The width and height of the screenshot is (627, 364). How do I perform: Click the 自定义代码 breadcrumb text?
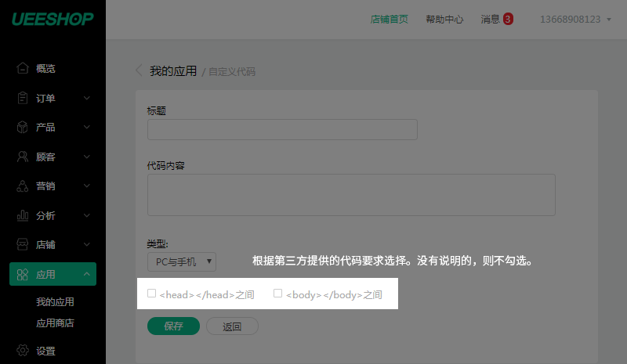click(x=232, y=71)
